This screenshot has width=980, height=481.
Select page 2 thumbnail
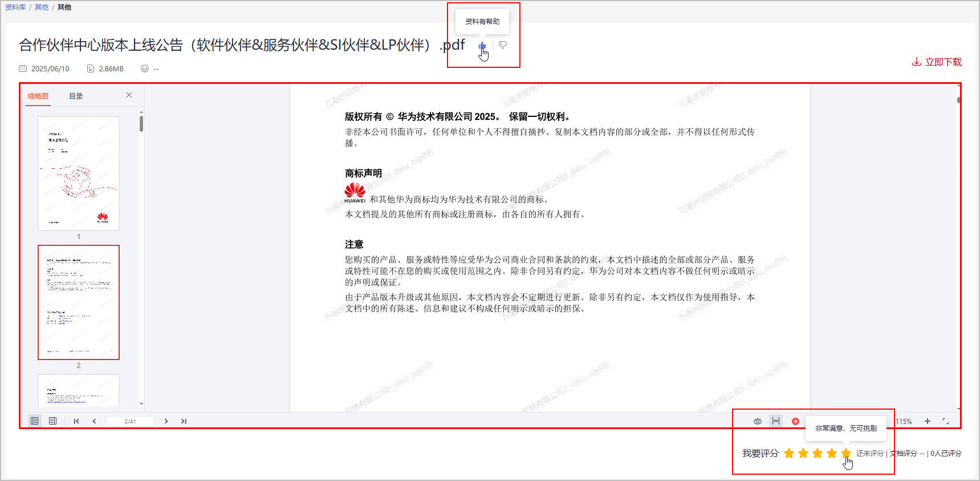click(79, 302)
